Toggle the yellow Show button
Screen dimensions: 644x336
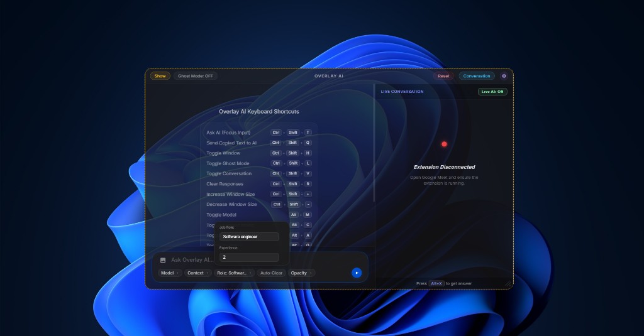160,76
